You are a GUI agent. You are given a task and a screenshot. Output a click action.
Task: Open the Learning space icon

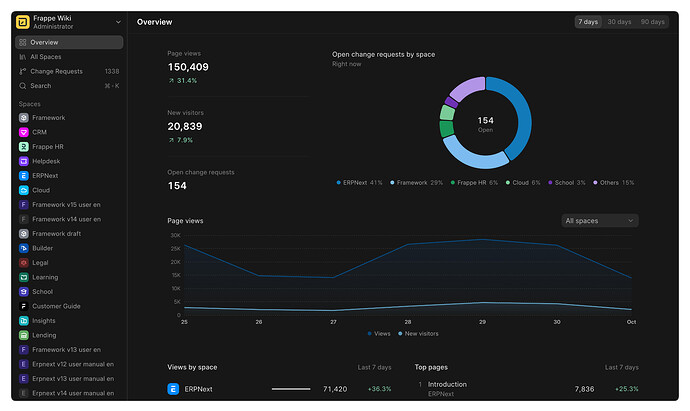pos(24,277)
